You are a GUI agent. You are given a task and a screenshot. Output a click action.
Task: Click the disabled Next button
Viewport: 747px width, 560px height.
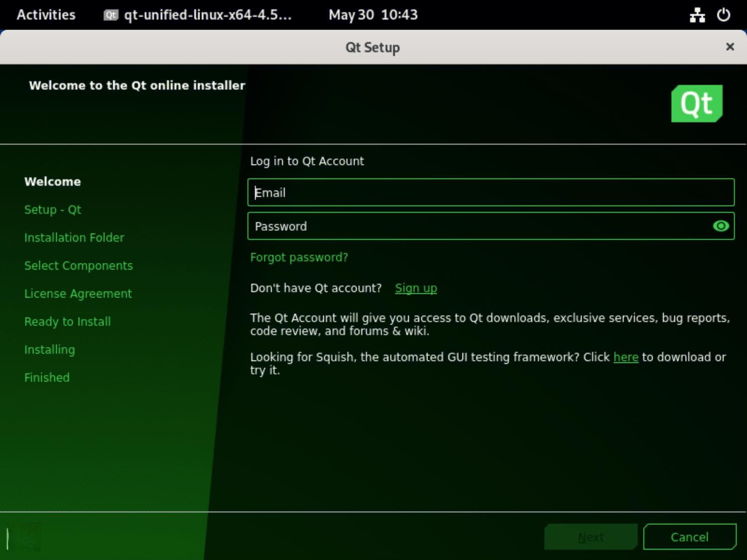(x=591, y=537)
